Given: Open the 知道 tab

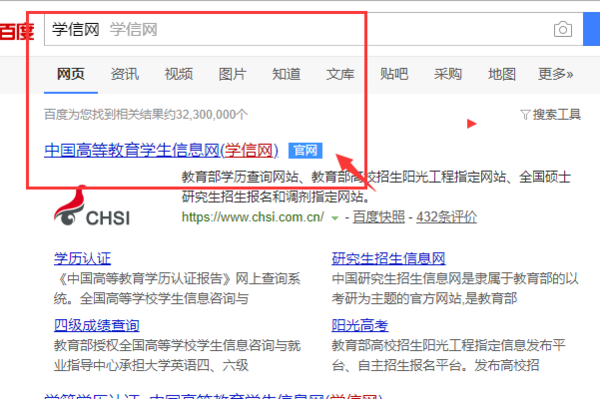Looking at the screenshot, I should 287,74.
